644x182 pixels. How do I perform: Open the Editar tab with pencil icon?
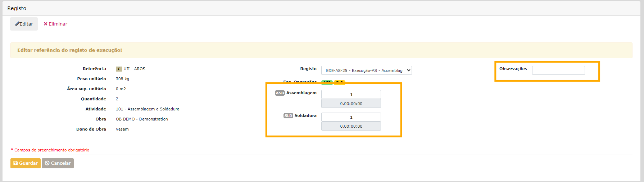point(24,24)
